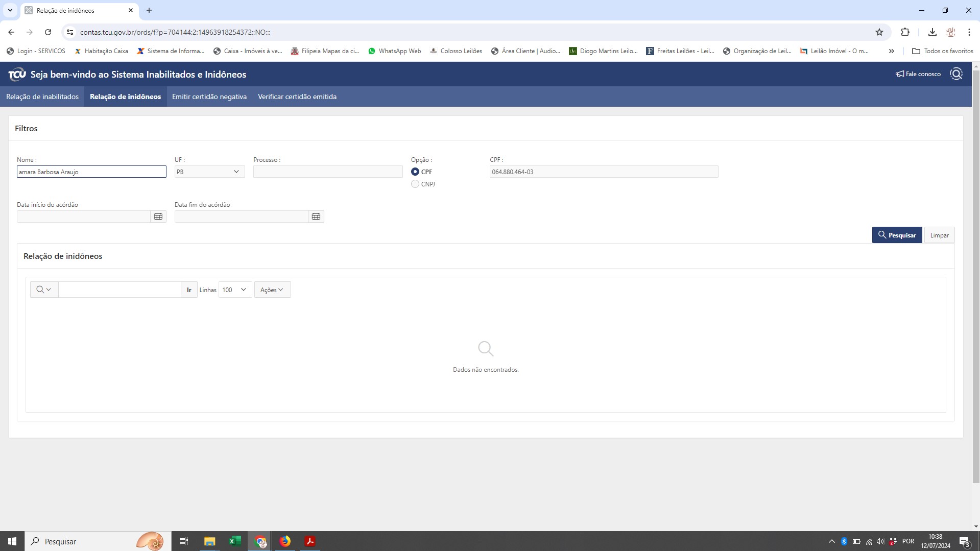Bookmark this page with star icon
The image size is (980, 551).
(879, 32)
